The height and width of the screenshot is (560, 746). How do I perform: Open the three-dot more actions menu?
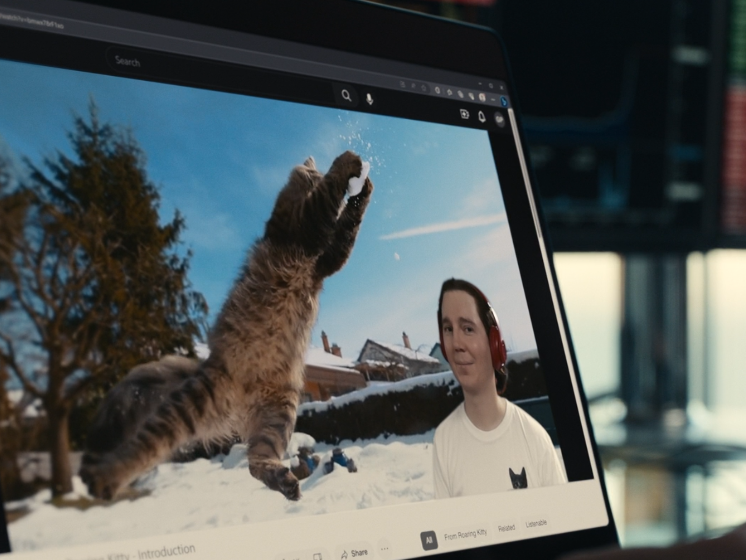pos(385,549)
